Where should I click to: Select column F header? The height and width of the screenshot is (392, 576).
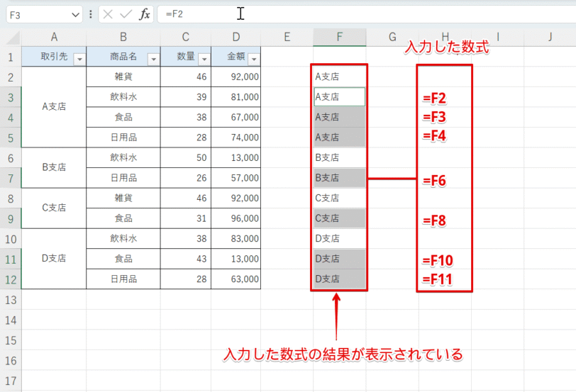[340, 37]
